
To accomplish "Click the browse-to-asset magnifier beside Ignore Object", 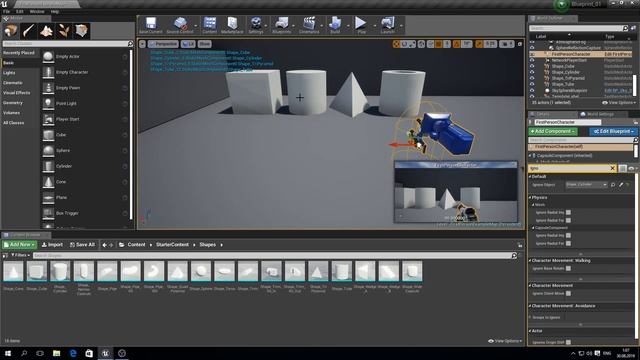I will 613,185.
